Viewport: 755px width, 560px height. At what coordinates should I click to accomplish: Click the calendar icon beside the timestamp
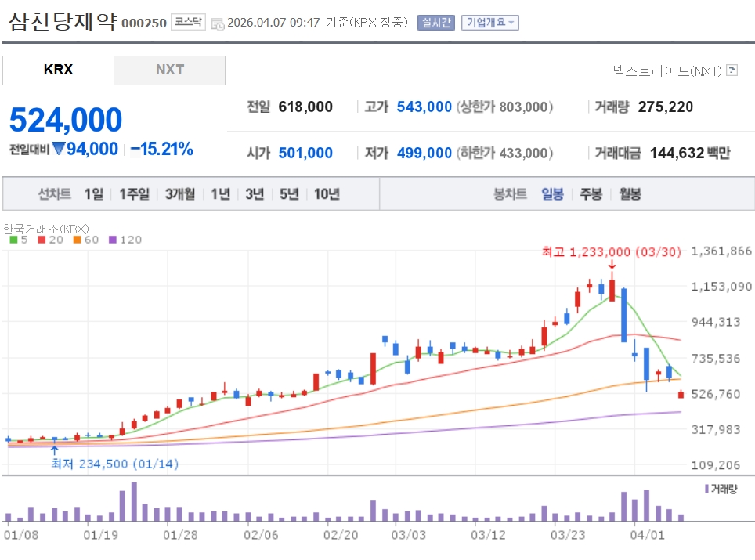click(217, 23)
